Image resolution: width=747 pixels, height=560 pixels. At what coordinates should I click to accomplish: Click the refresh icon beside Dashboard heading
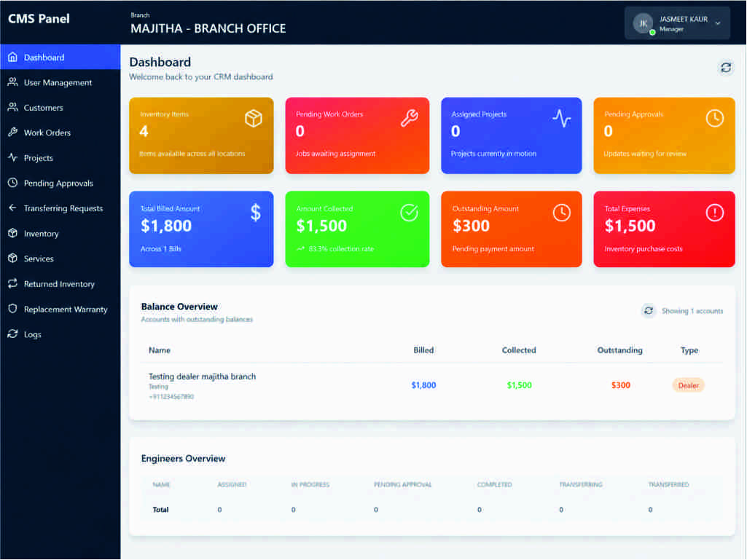[726, 68]
